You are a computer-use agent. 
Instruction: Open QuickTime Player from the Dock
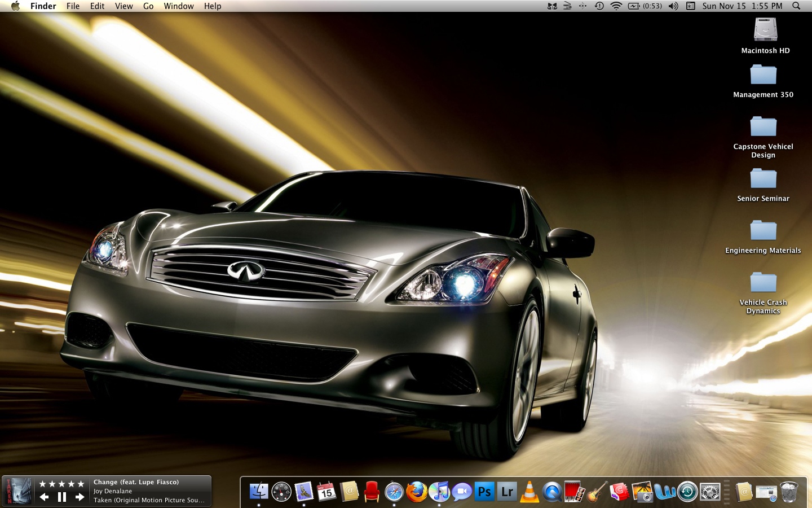(552, 492)
